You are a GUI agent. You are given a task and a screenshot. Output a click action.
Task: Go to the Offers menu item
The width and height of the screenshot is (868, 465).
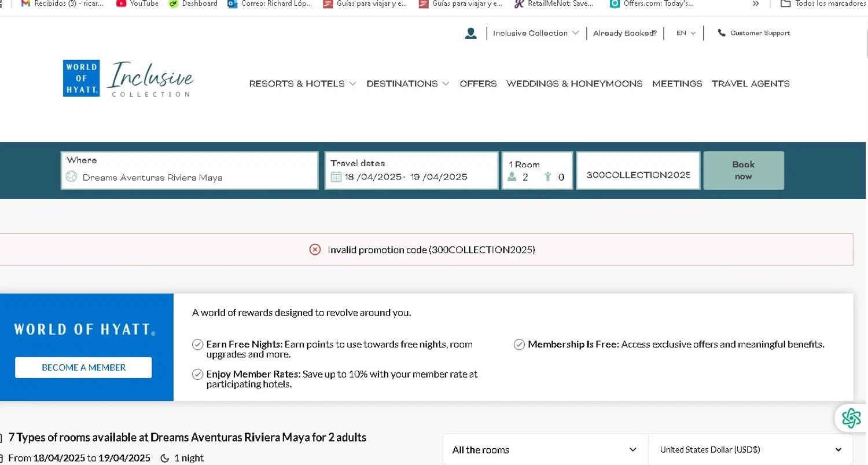pos(478,83)
